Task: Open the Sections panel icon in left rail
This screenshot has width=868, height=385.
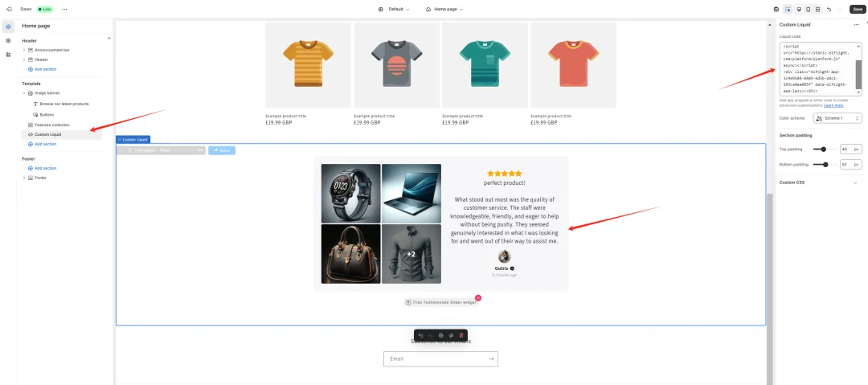Action: [x=8, y=26]
